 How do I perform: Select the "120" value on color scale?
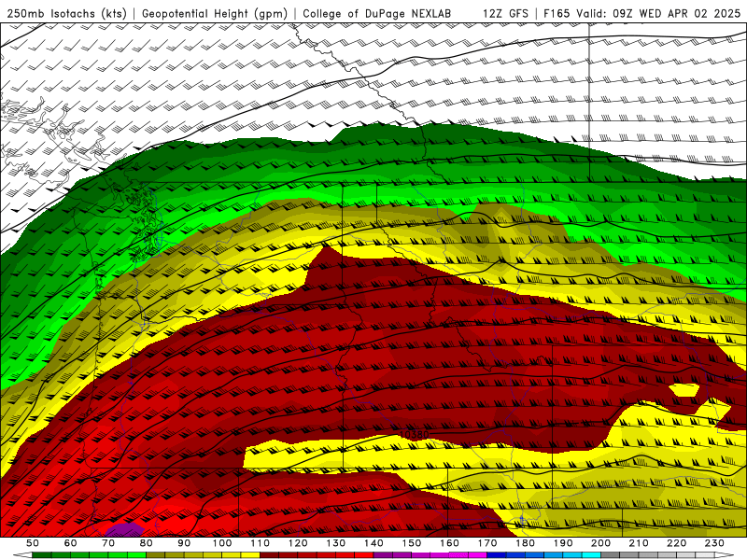(298, 543)
